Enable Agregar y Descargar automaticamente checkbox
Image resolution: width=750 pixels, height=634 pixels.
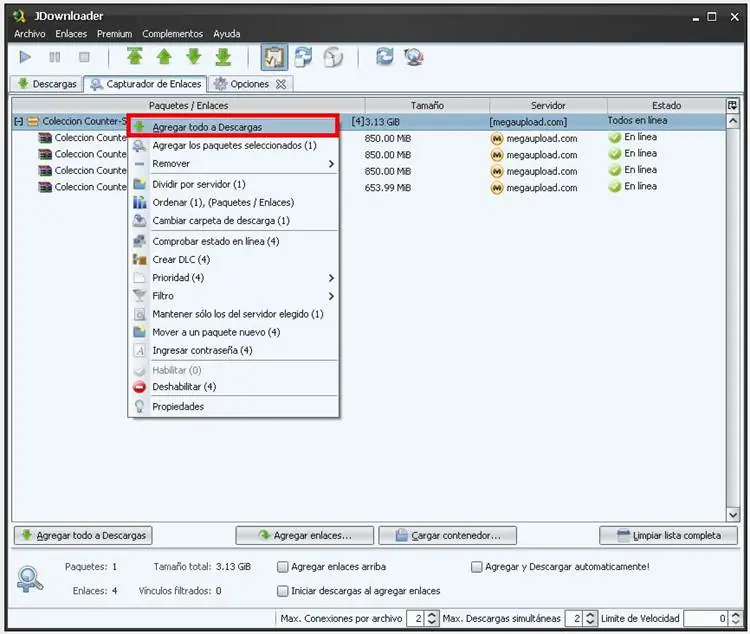[x=476, y=567]
